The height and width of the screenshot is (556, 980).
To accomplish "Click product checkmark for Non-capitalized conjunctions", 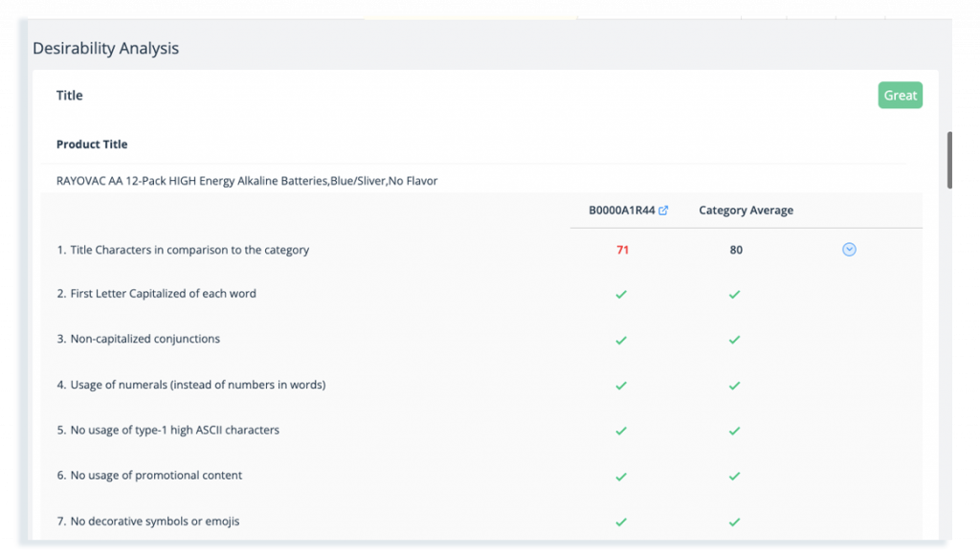I will (x=621, y=340).
